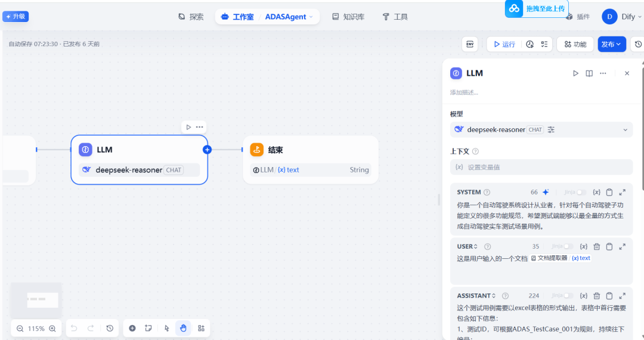Image resolution: width=644 pixels, height=340 pixels.
Task: Open version history at top right
Action: point(638,44)
